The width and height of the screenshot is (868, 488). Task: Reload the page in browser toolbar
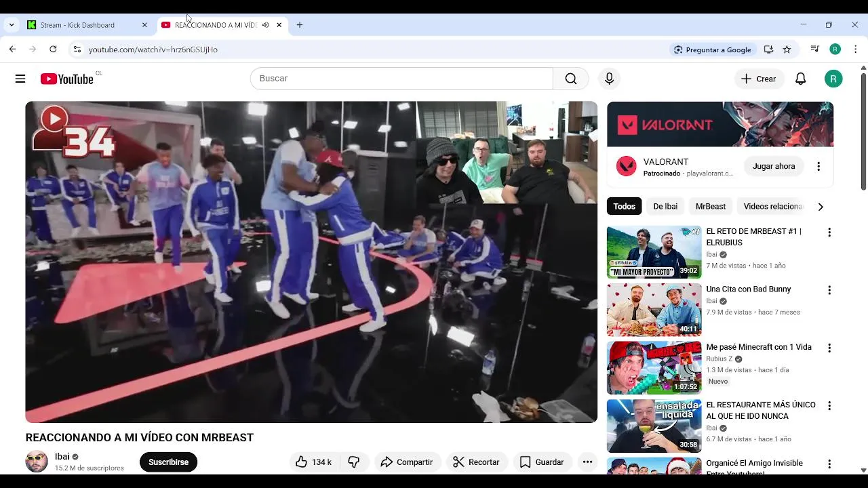(53, 49)
